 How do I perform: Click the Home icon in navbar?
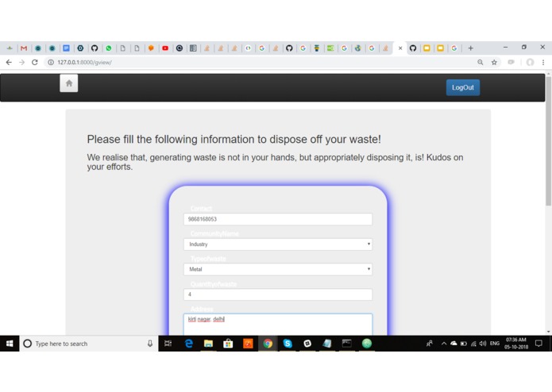[69, 83]
